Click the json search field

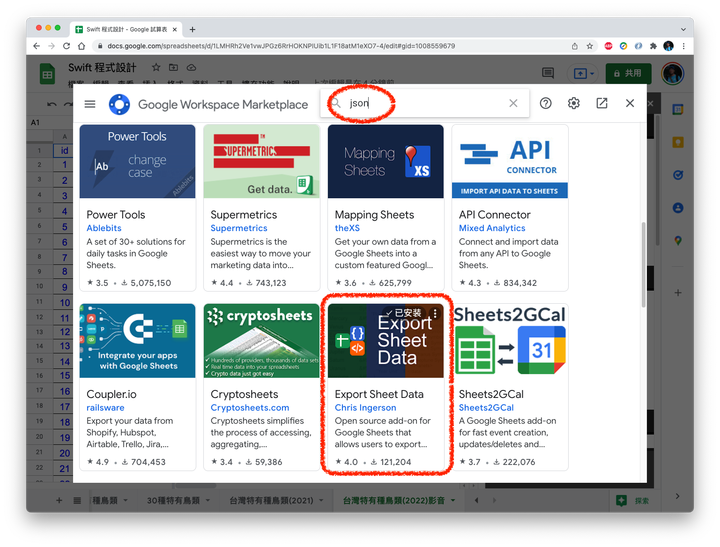point(425,103)
